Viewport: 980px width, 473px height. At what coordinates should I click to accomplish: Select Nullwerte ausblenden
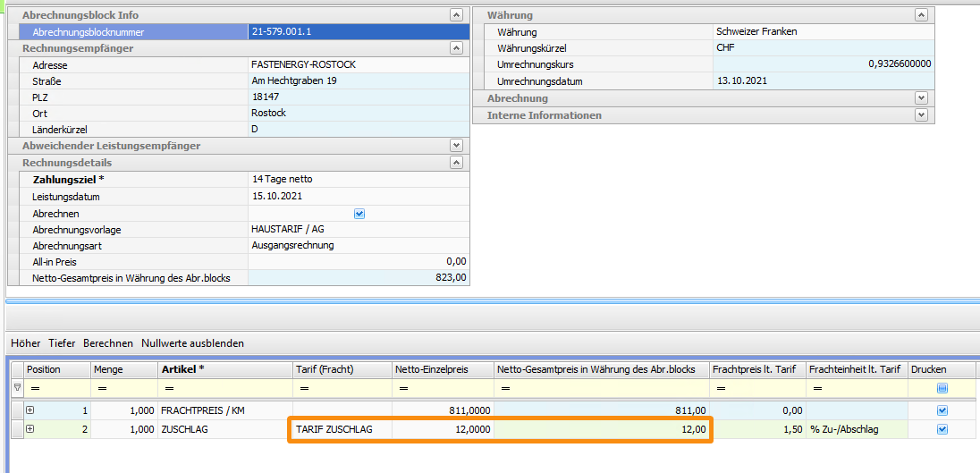coord(192,343)
